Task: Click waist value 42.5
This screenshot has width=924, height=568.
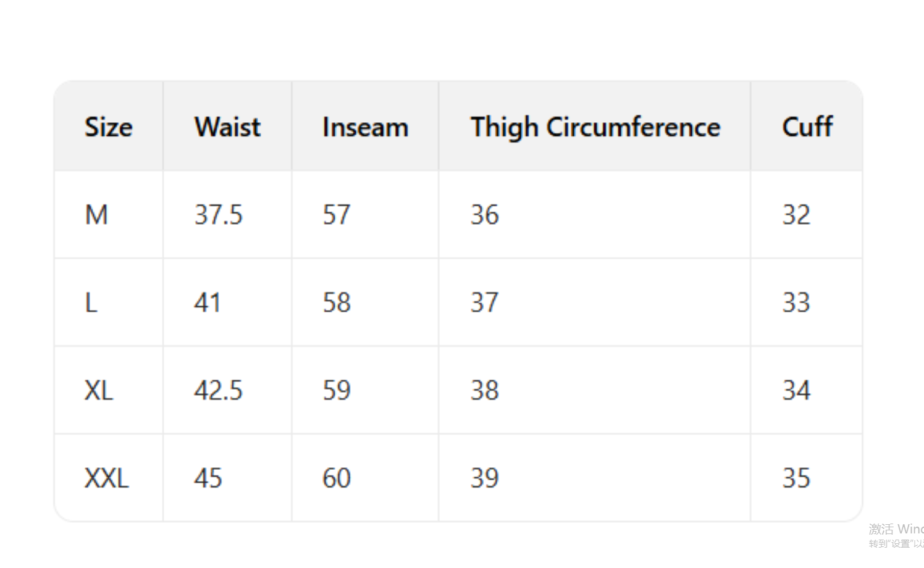Action: 218,390
